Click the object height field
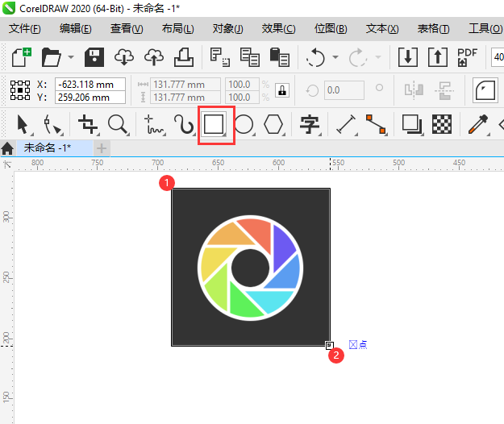 coord(185,97)
